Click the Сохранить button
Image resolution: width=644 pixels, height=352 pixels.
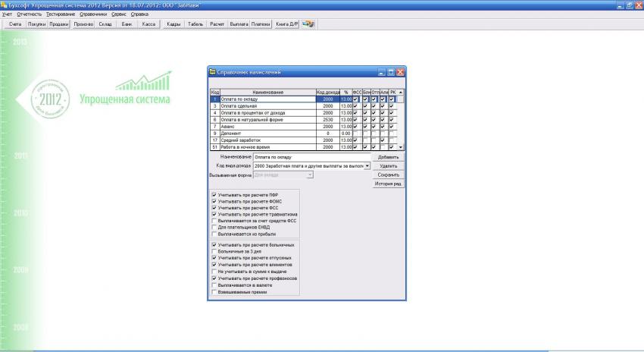pyautogui.click(x=388, y=174)
